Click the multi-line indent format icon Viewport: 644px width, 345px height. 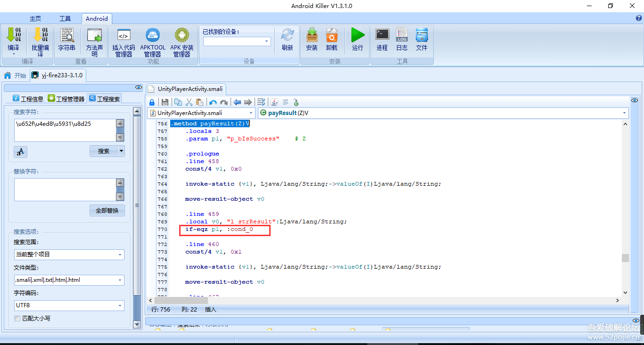point(261,102)
